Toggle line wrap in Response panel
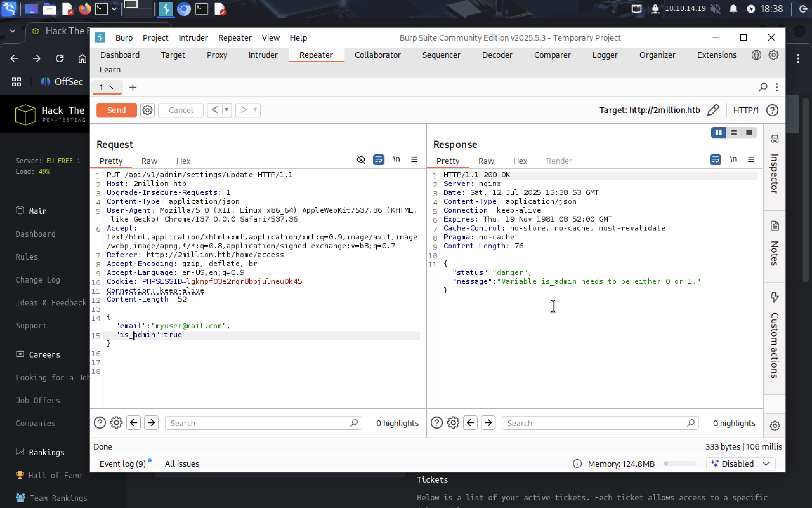The image size is (812, 508). click(x=715, y=159)
